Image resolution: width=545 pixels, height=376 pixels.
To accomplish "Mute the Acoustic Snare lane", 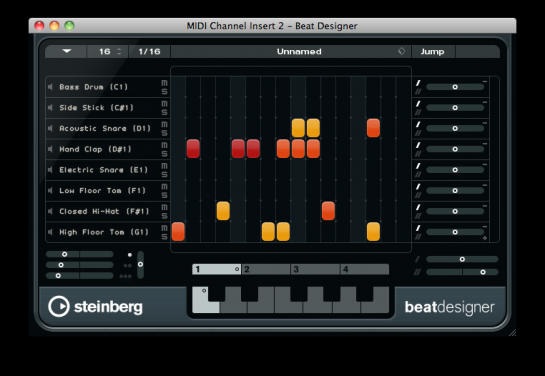I will 164,124.
